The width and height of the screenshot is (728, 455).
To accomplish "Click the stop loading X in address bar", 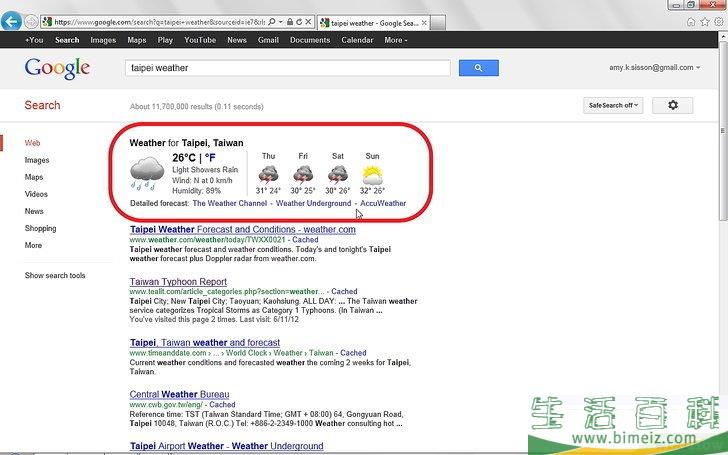I will [x=308, y=22].
